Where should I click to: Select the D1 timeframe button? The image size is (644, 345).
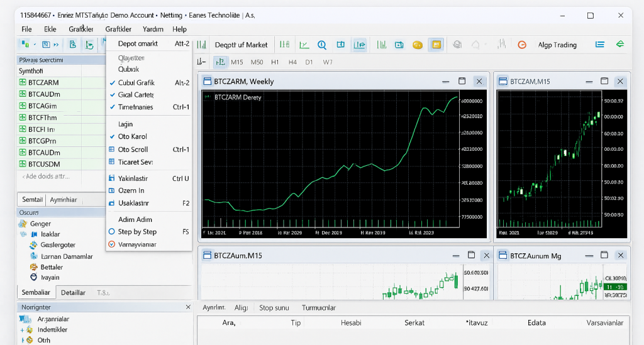[309, 62]
